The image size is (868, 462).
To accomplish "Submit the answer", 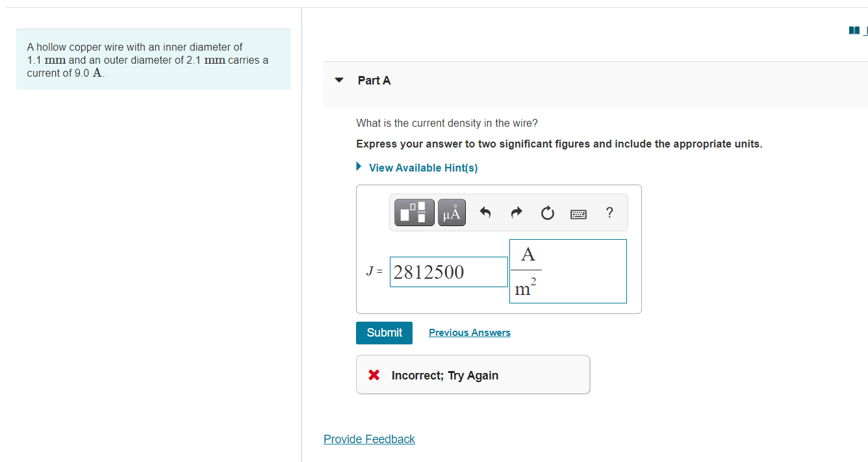I will (384, 333).
